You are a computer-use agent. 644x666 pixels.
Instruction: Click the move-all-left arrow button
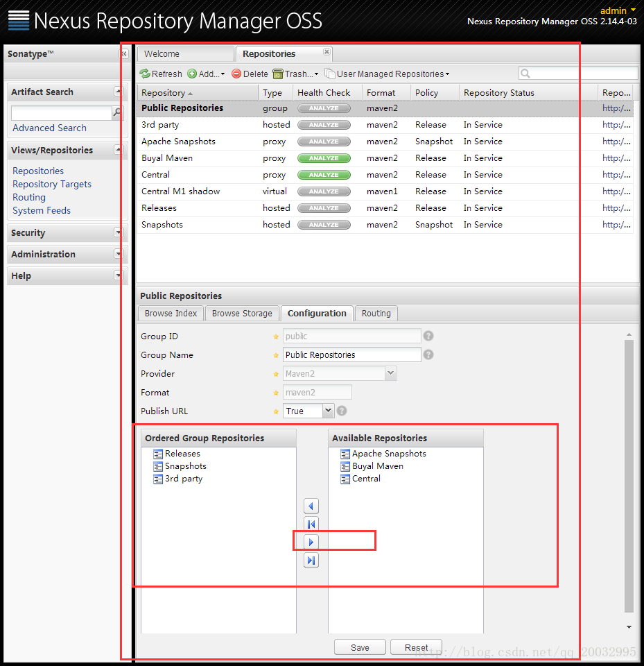[x=311, y=524]
